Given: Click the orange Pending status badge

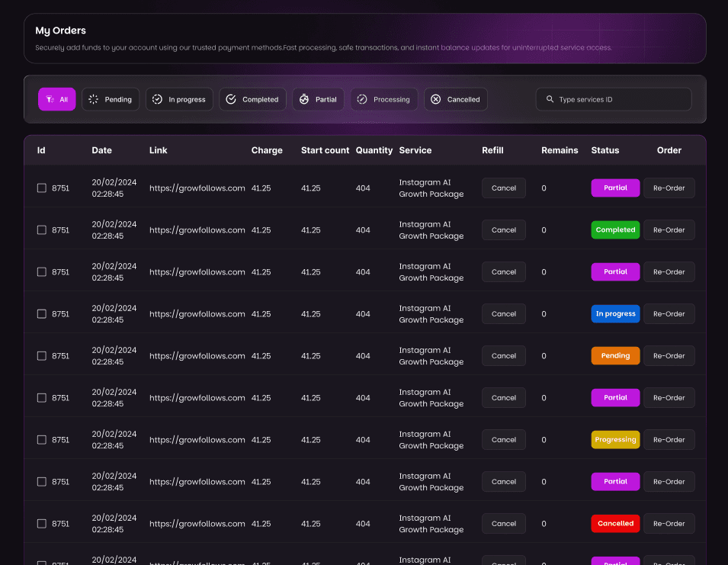Looking at the screenshot, I should coord(615,355).
